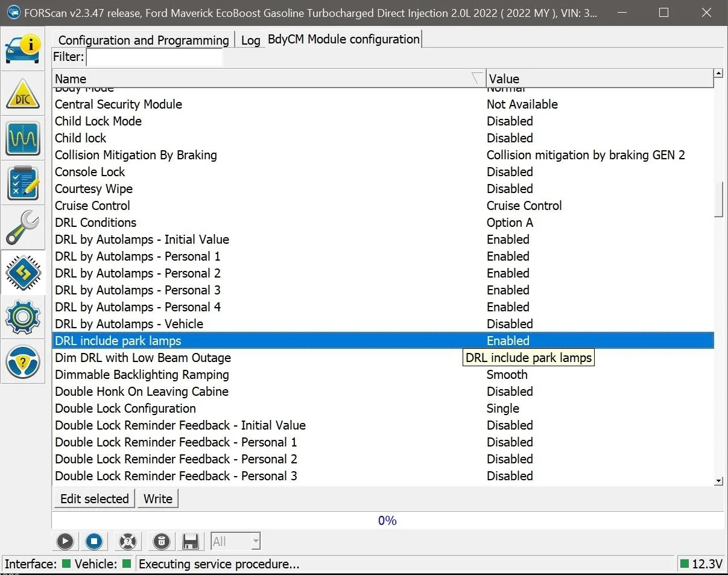Select the Child Lock Mode row

coord(383,121)
